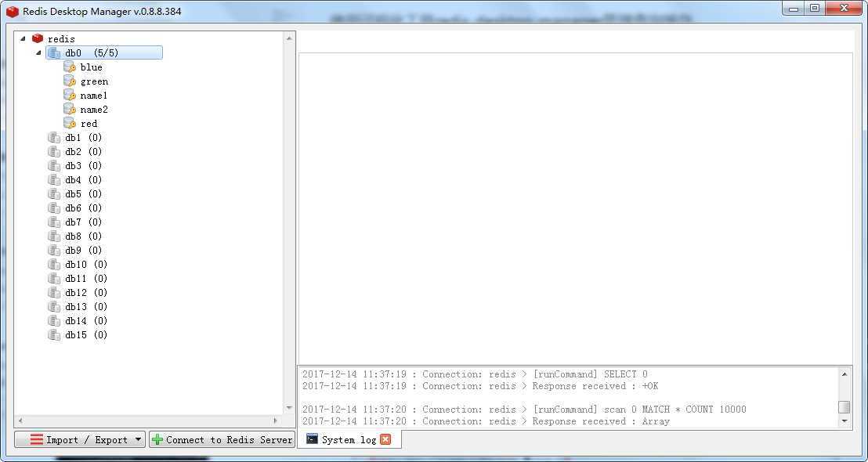
Task: Select db0 (5/5) in the tree
Action: click(104, 52)
